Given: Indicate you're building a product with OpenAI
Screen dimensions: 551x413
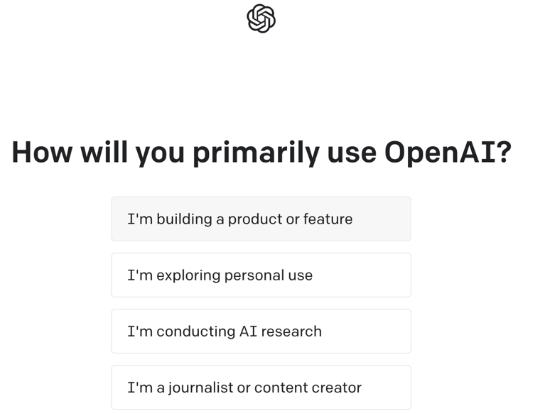Looking at the screenshot, I should coord(261,219).
